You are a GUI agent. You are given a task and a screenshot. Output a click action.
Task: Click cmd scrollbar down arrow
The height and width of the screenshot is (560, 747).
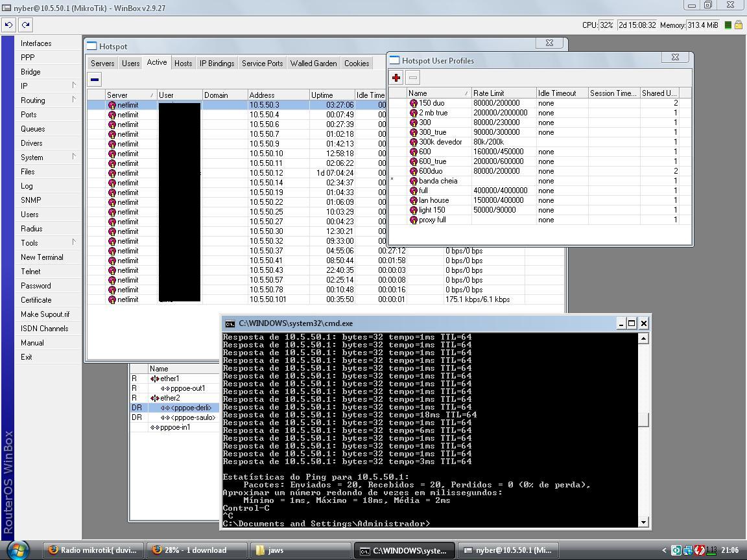click(644, 522)
